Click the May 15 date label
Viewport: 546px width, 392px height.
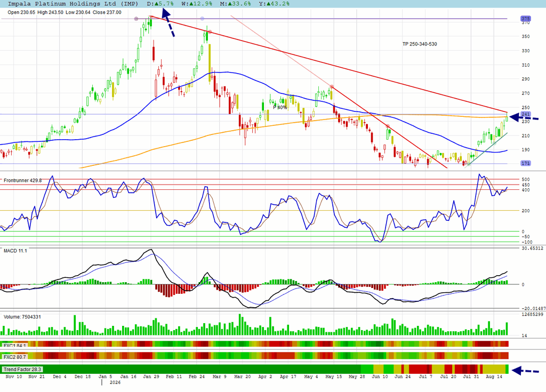coord(334,377)
